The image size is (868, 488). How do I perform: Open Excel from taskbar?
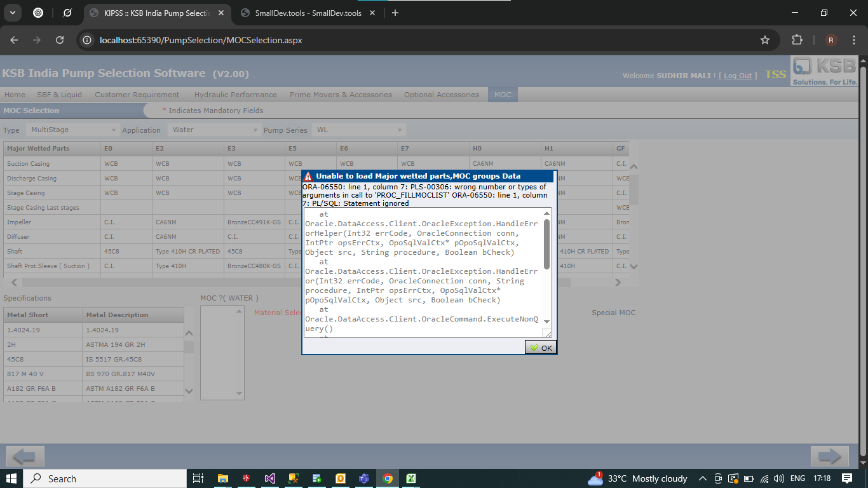(411, 478)
